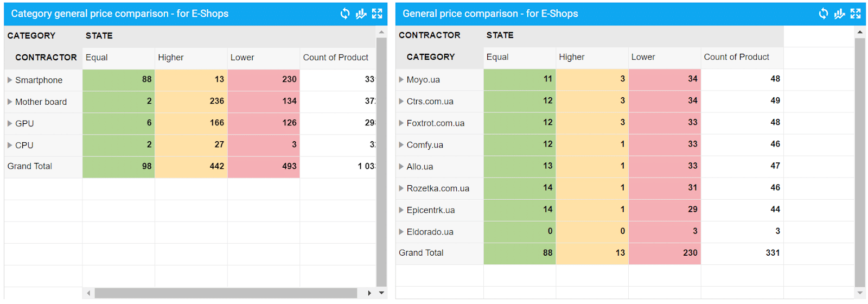Expand the GPU category row
Viewport: 868px width, 304px height.
pos(10,123)
